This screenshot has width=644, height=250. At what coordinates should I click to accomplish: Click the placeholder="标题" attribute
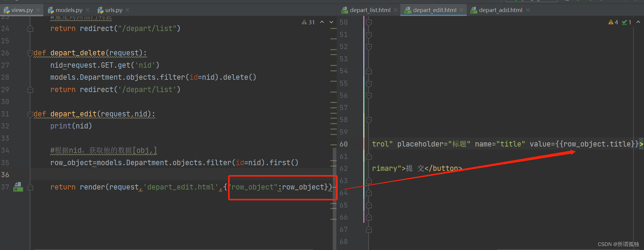point(434,144)
